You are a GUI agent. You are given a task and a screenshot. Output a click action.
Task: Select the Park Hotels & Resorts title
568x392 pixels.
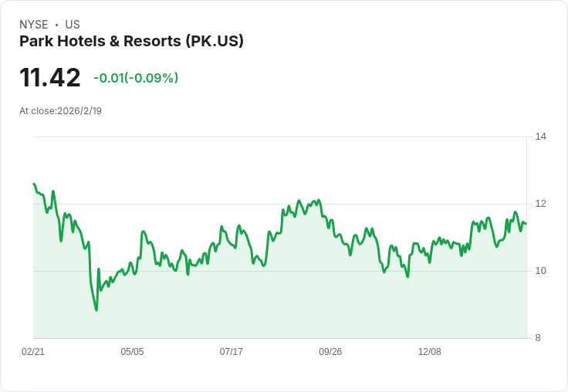131,42
